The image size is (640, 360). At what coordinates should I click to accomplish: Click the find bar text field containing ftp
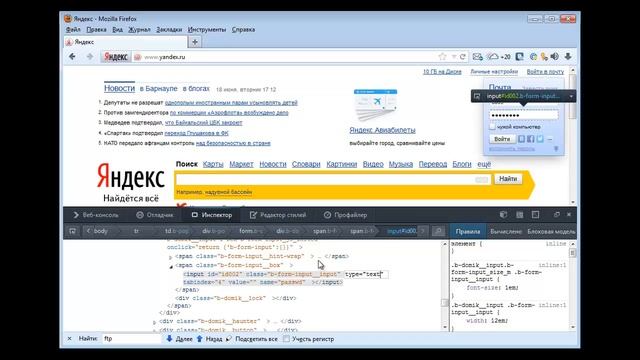[131, 338]
